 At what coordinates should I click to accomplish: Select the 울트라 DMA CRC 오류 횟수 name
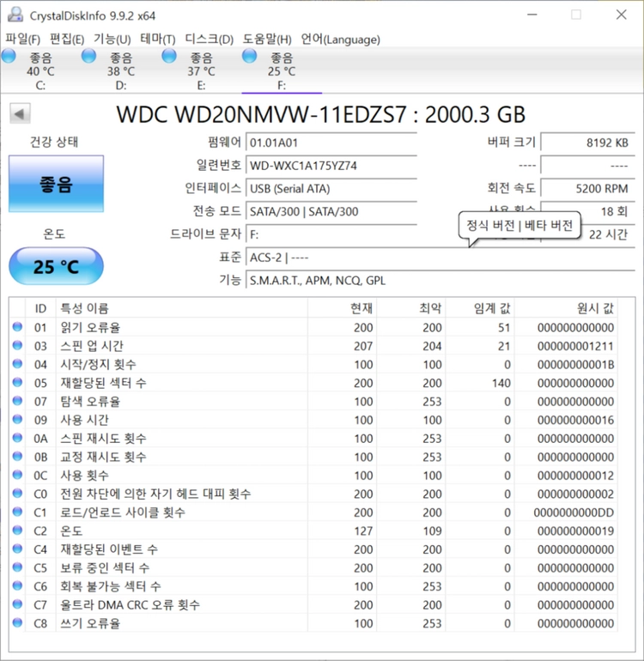point(130,605)
